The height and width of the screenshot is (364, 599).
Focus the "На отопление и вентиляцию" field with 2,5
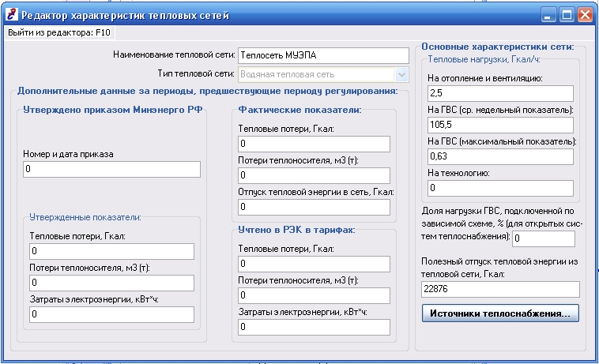pyautogui.click(x=500, y=93)
